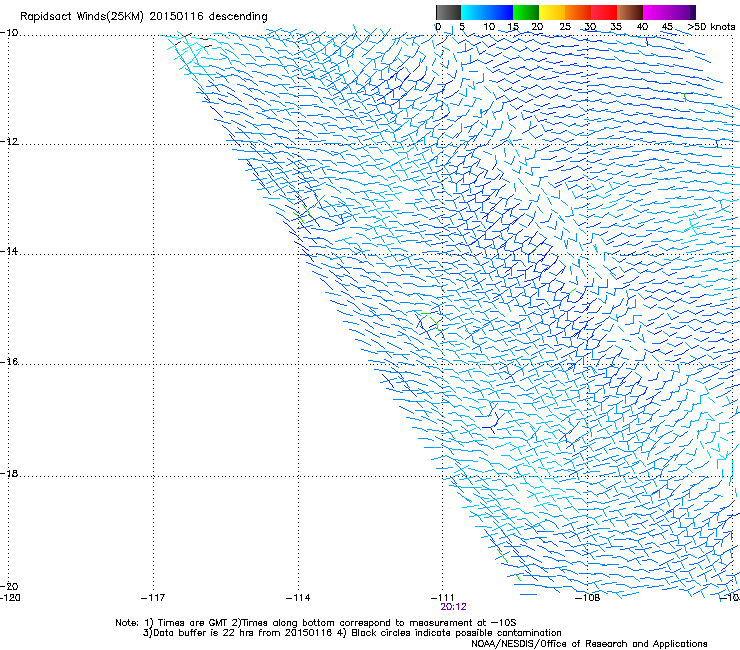Select the green 15–20 knot color segment
The width and height of the screenshot is (740, 650).
[526, 12]
